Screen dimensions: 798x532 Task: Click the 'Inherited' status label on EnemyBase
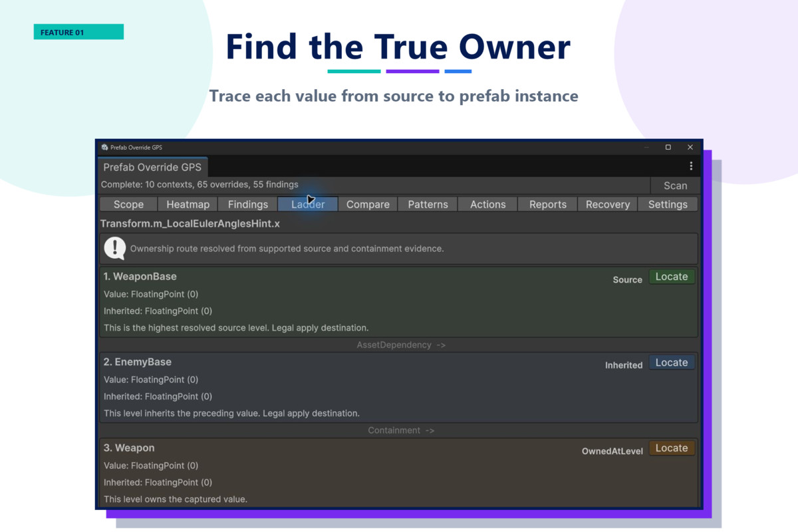click(x=624, y=365)
